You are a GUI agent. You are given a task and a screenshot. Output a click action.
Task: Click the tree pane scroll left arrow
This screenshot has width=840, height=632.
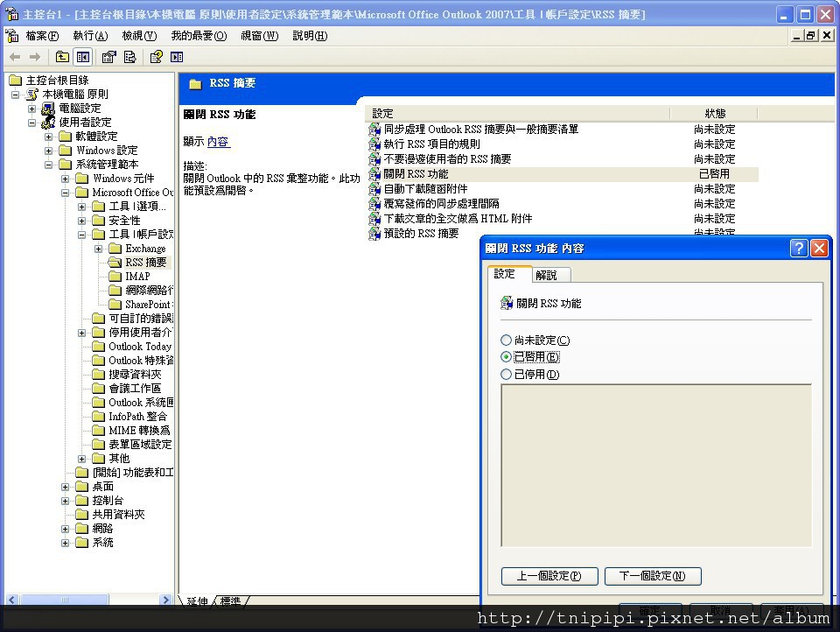(11, 600)
